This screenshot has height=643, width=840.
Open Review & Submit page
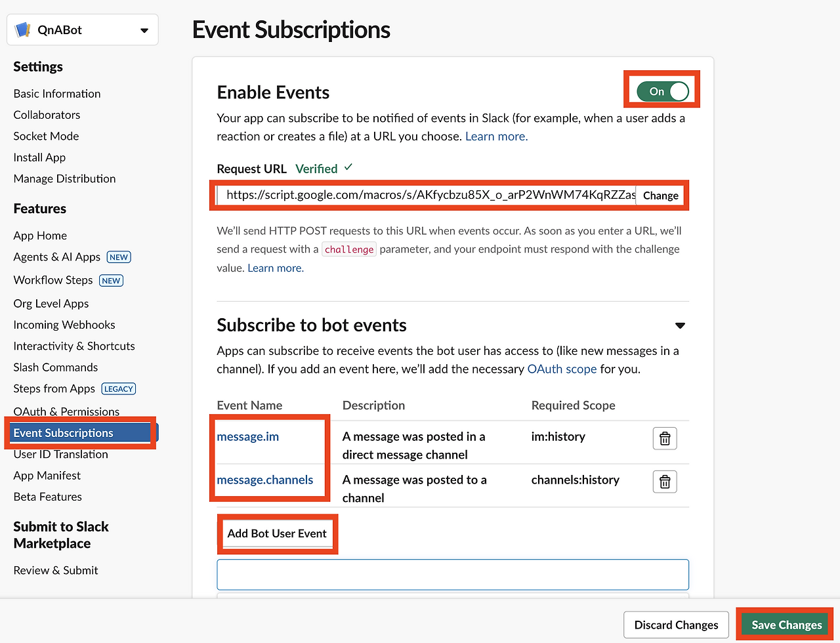pos(56,571)
